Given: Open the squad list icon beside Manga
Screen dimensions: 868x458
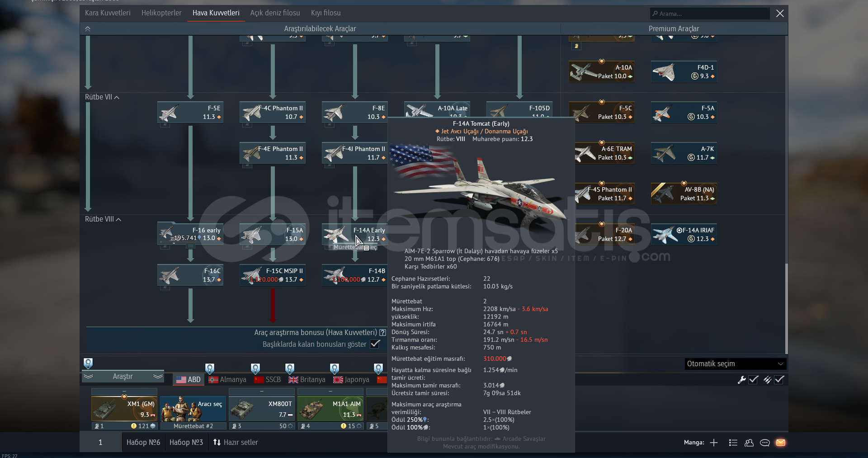Looking at the screenshot, I should coord(733,443).
